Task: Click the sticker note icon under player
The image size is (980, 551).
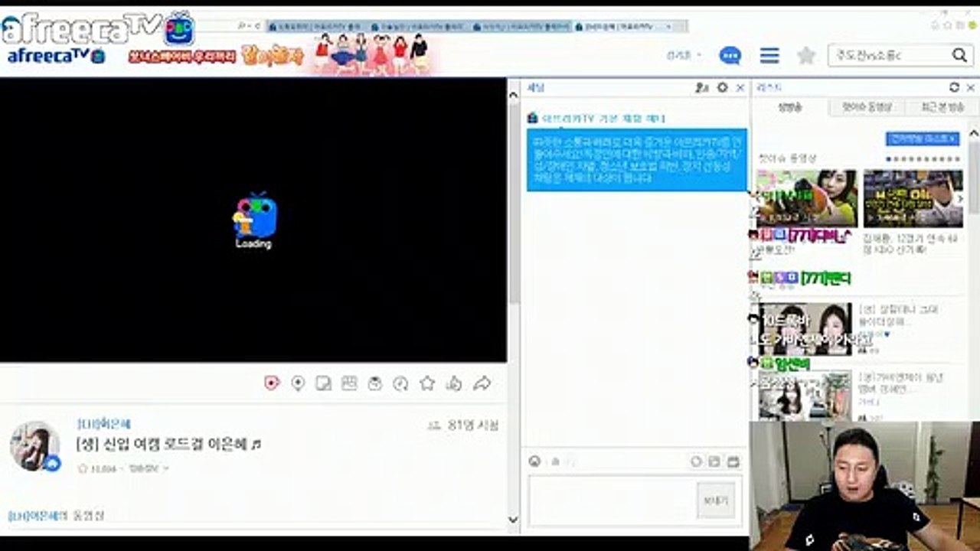Action: (x=324, y=383)
